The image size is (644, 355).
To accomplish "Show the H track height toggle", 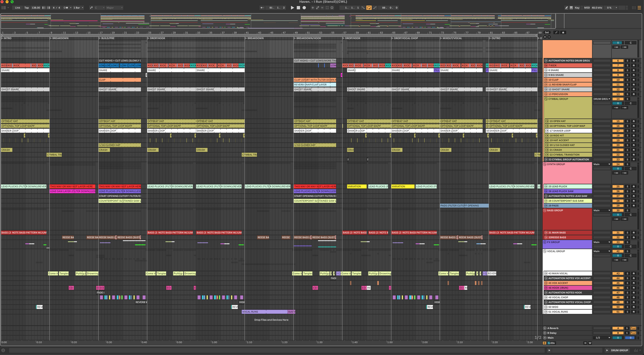I will (x=585, y=343).
